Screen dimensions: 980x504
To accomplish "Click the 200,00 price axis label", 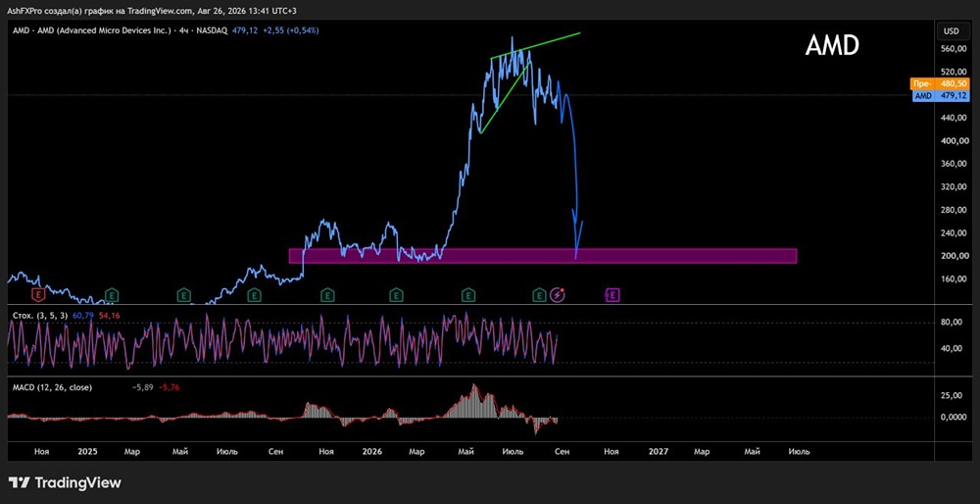I will point(954,256).
